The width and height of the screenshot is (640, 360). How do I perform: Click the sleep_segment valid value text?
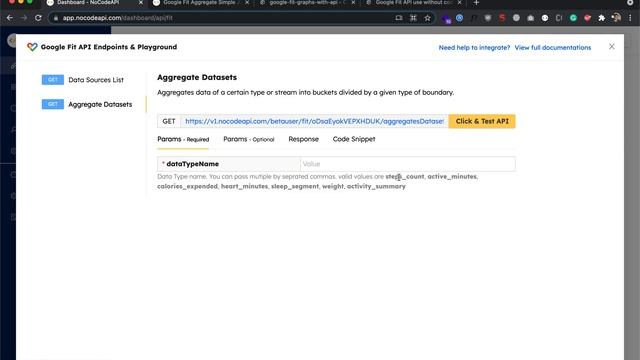coord(295,186)
